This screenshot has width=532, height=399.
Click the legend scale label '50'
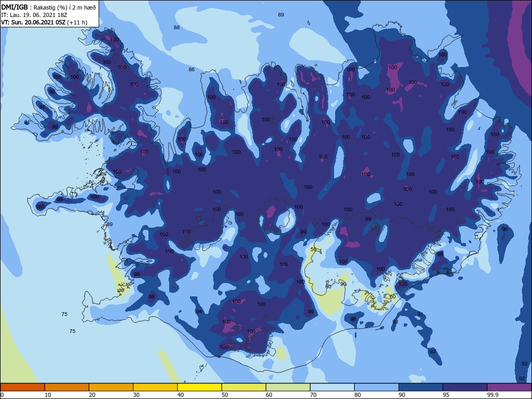point(225,395)
